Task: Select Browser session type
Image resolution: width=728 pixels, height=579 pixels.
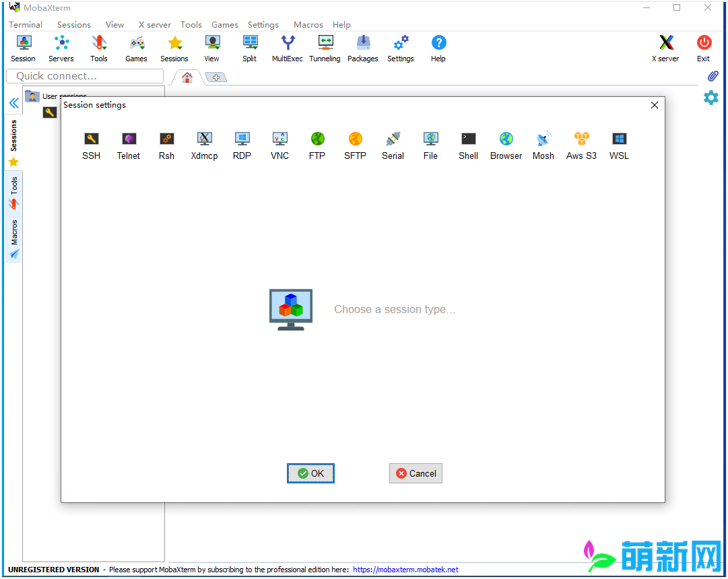Action: (506, 146)
